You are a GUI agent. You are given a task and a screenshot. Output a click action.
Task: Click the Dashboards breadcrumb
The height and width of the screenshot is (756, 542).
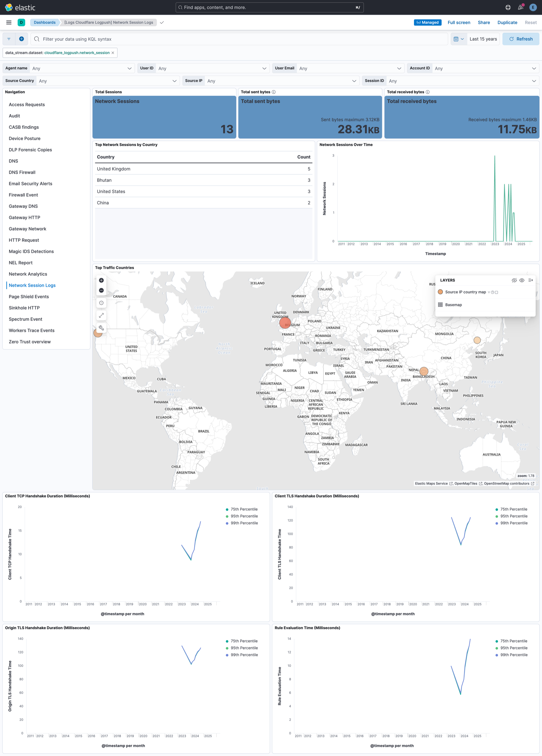click(45, 22)
